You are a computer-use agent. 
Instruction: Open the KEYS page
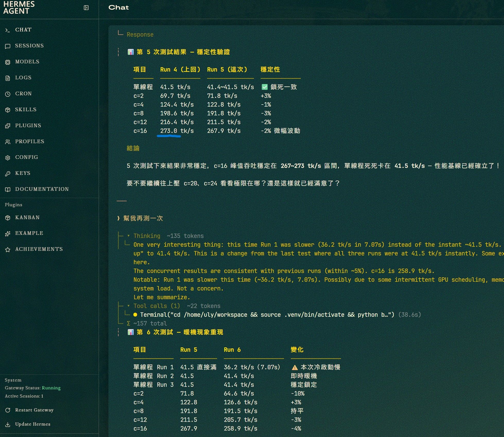tap(23, 173)
